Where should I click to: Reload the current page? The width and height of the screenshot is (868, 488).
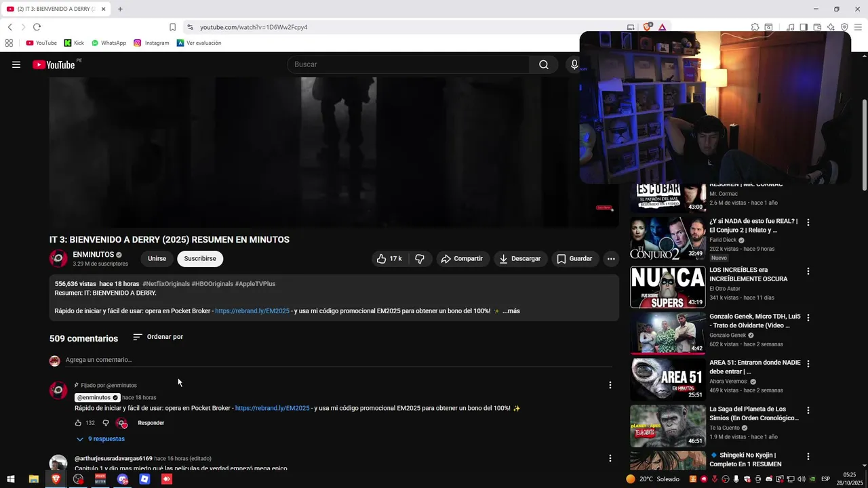[x=37, y=27]
